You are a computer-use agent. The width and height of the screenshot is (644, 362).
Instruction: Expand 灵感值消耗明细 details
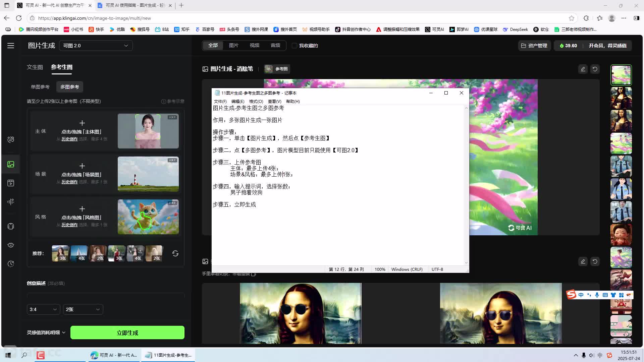click(46, 333)
